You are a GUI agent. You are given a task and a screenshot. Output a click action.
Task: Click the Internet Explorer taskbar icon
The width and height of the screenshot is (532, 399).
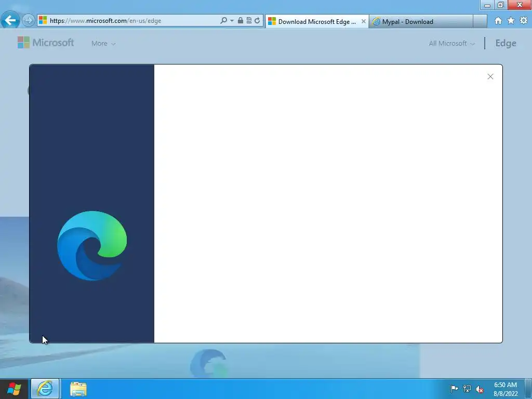[x=45, y=389]
